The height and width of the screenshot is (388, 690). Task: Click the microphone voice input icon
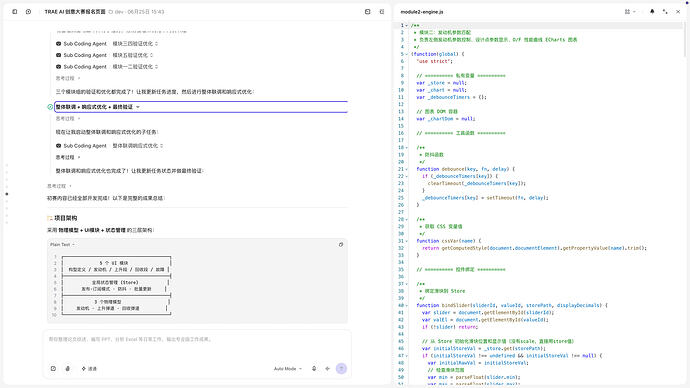pos(314,369)
